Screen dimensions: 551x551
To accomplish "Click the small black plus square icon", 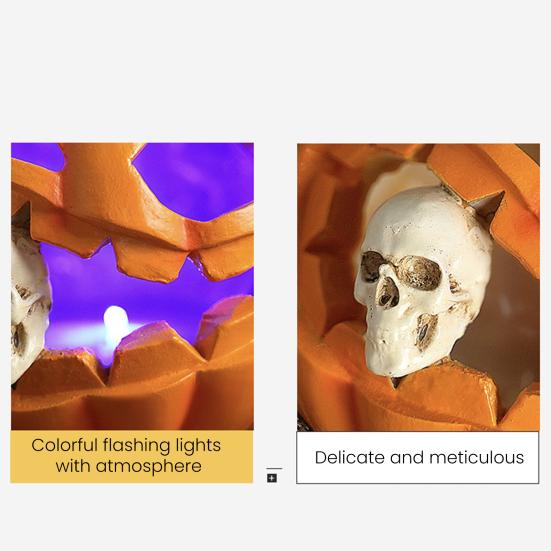I will pos(272,478).
